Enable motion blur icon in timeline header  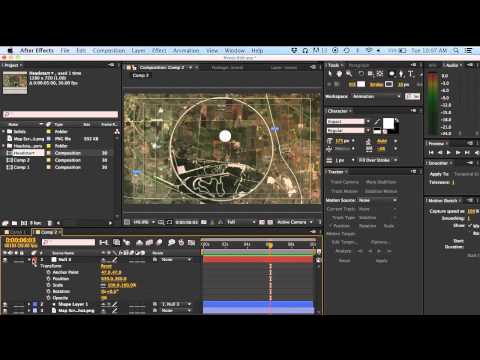159,243
